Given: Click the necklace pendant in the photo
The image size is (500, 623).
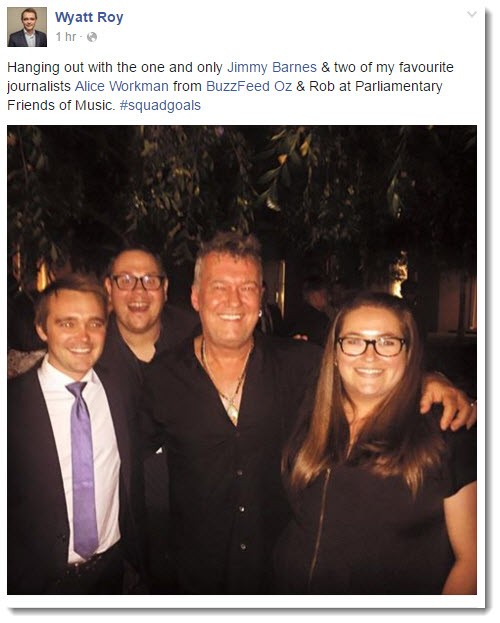Looking at the screenshot, I should (x=233, y=412).
